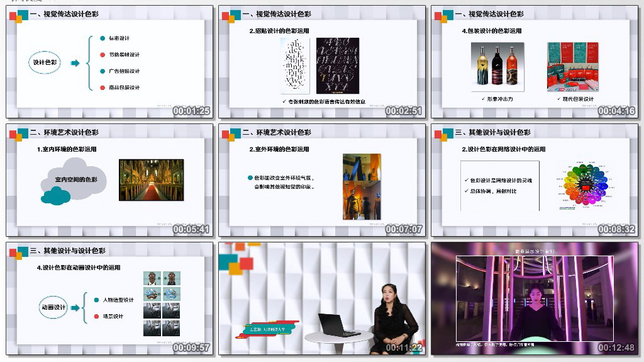644x362 pixels.
Task: Click the teal bullet next to 标志设计
Action: tap(103, 38)
